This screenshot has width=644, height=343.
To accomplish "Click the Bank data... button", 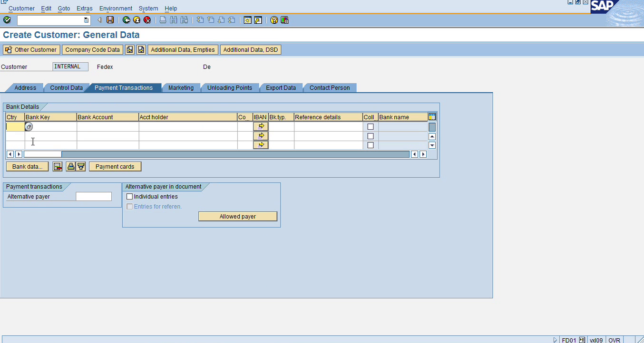I will pyautogui.click(x=27, y=166).
